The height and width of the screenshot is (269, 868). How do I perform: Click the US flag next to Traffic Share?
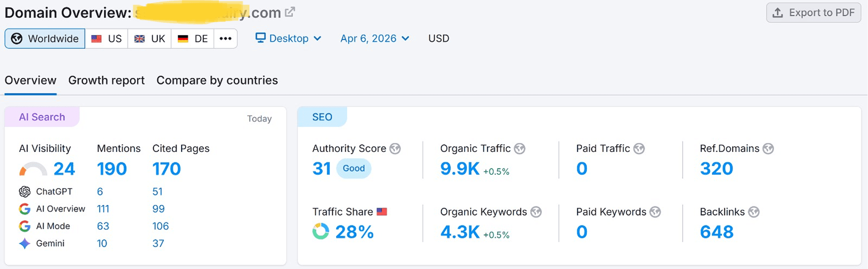point(382,212)
